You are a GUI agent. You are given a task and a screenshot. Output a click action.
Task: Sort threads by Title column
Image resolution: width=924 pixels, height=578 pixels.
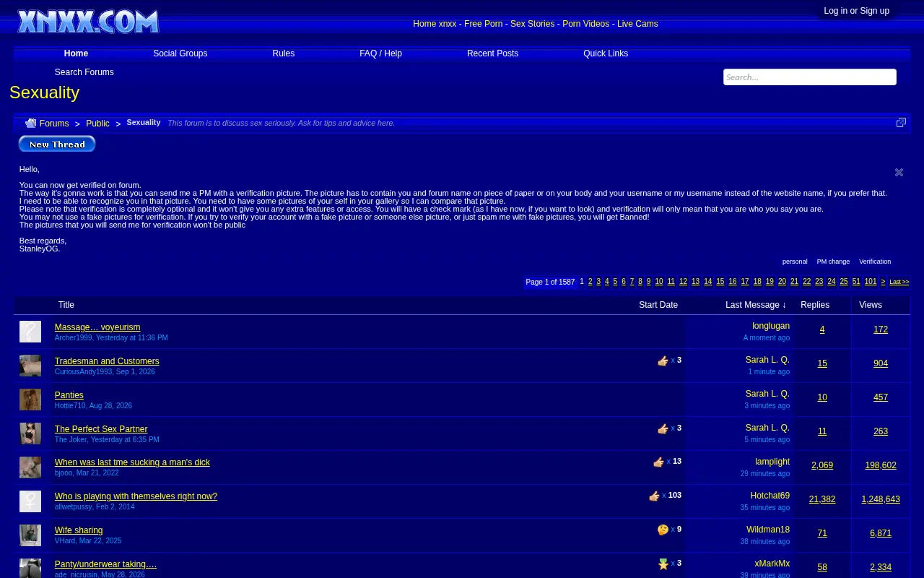click(66, 305)
